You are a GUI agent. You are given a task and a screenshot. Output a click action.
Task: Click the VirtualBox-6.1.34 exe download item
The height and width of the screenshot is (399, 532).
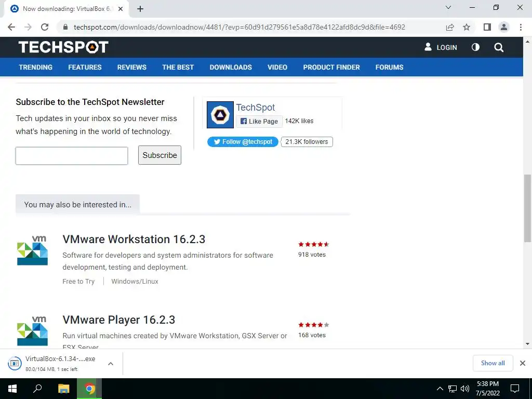[60, 363]
